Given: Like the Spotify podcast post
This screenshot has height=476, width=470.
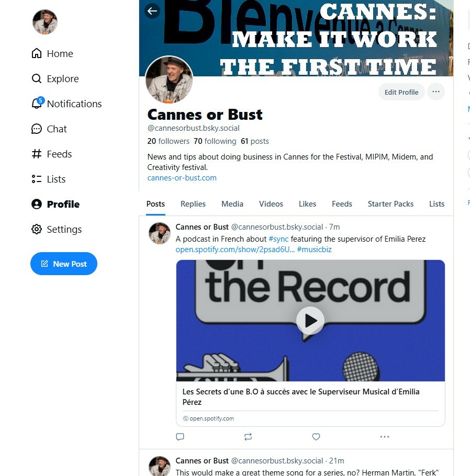Looking at the screenshot, I should click(316, 437).
